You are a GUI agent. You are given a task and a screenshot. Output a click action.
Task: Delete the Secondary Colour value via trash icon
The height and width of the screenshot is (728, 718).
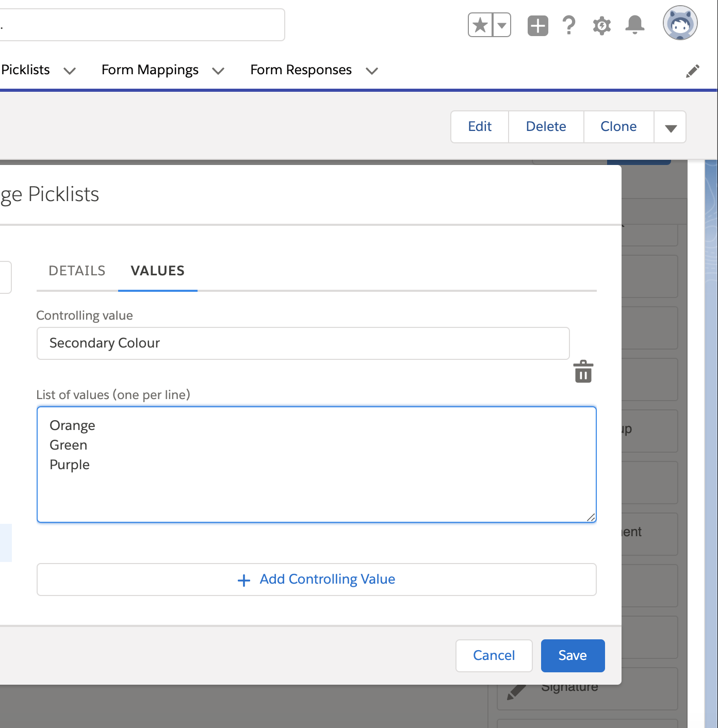click(583, 371)
